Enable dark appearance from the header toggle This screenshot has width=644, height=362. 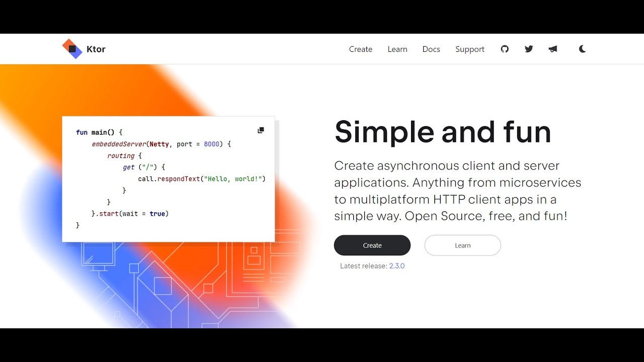tap(582, 49)
